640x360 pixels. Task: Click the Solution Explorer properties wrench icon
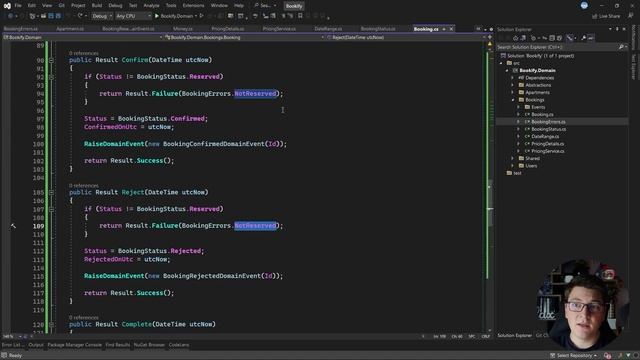point(583,38)
